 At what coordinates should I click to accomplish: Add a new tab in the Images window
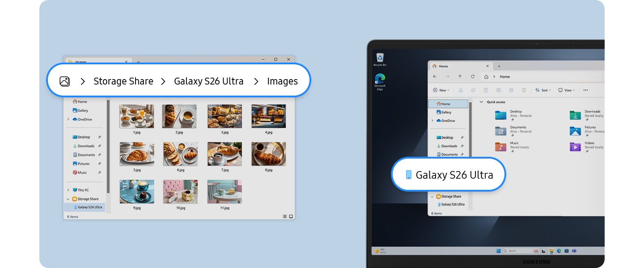tap(138, 62)
